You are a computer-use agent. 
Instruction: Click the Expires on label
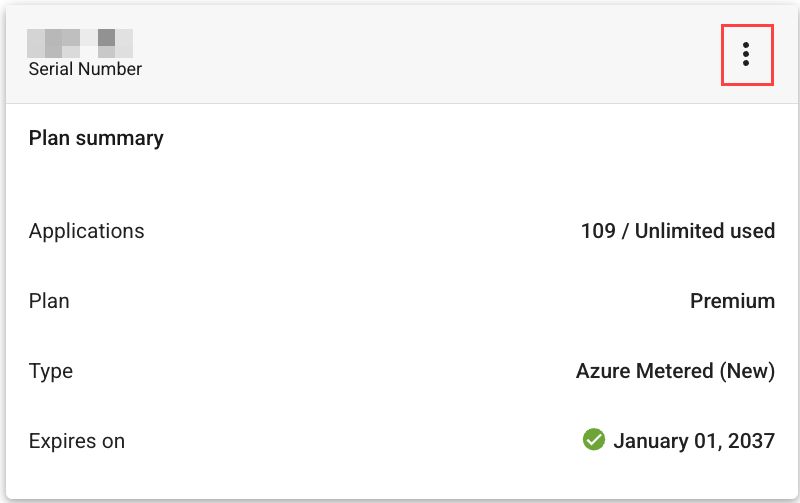tap(77, 441)
